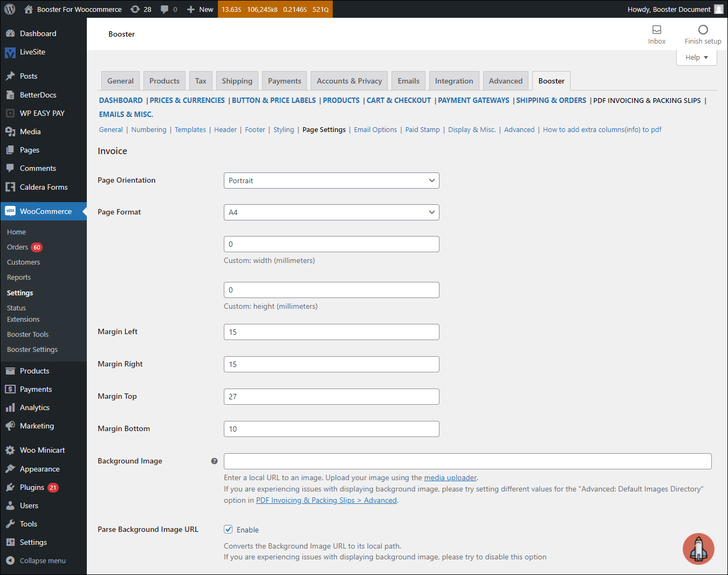Switch to the Shipping tab
This screenshot has width=728, height=575.
click(x=237, y=81)
